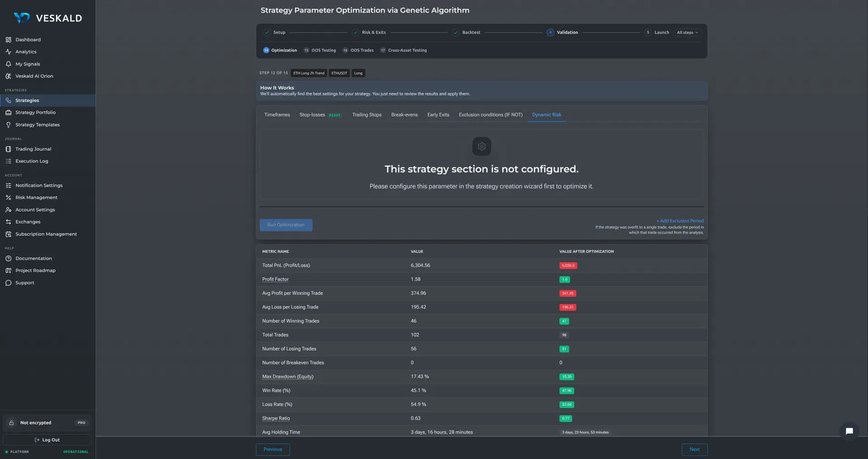Open Analytics pulse icon
This screenshot has width=868, height=459.
pos(8,52)
